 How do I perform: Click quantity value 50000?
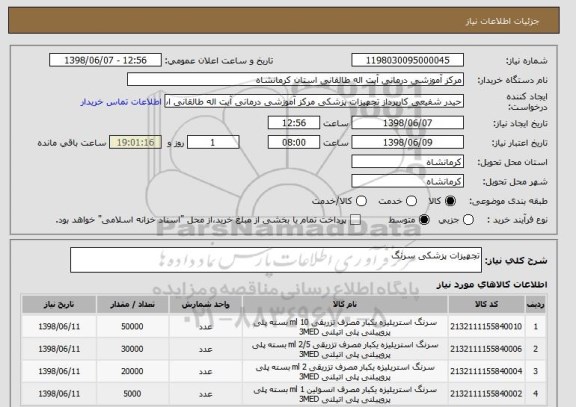[132, 326]
